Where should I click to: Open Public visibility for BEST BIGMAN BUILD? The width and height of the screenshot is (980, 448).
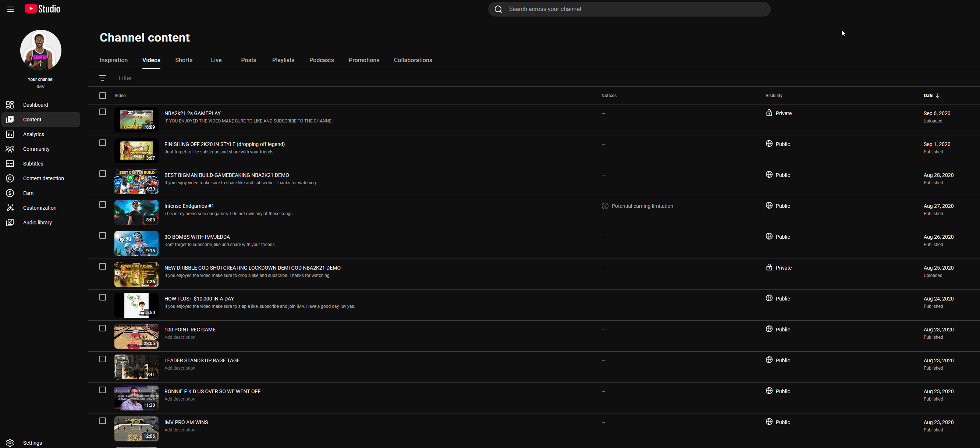click(778, 175)
